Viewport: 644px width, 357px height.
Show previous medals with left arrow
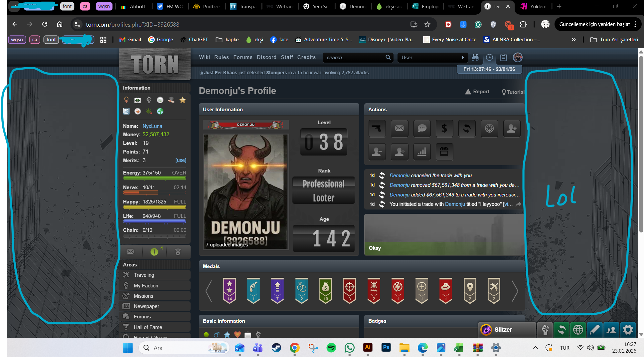click(x=209, y=291)
